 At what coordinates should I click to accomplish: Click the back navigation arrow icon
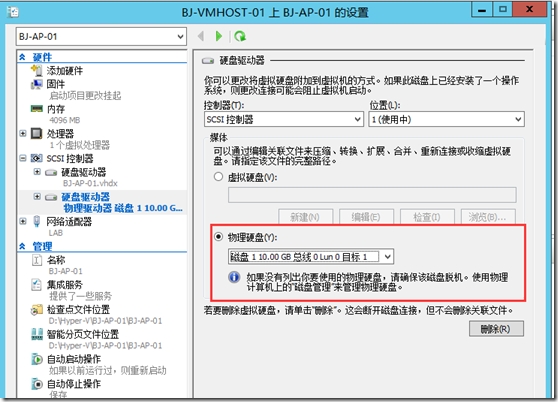[201, 36]
